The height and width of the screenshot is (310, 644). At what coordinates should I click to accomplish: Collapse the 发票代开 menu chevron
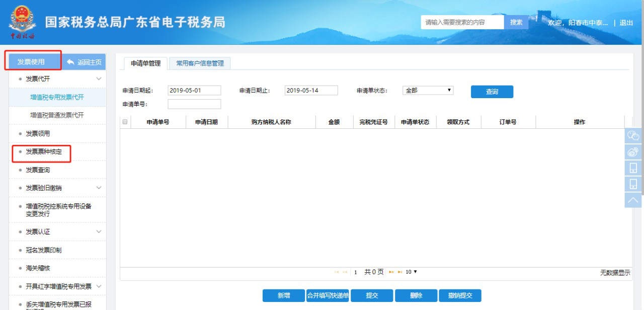[x=99, y=79]
